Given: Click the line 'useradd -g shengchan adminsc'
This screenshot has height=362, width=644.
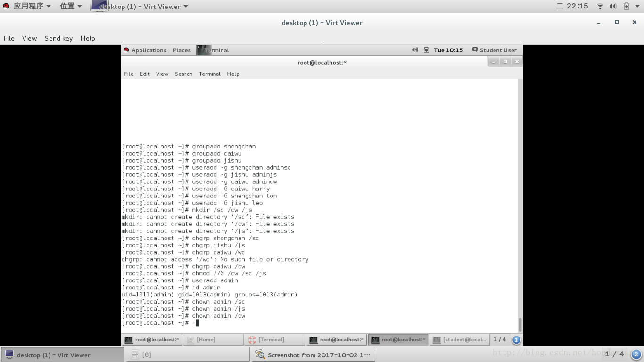Looking at the screenshot, I should coord(241,167).
